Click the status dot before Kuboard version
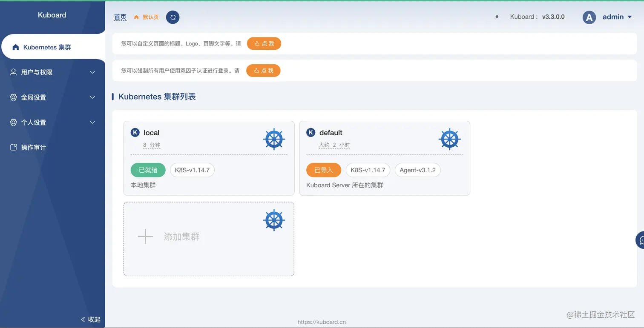644x328 pixels. coord(497,17)
